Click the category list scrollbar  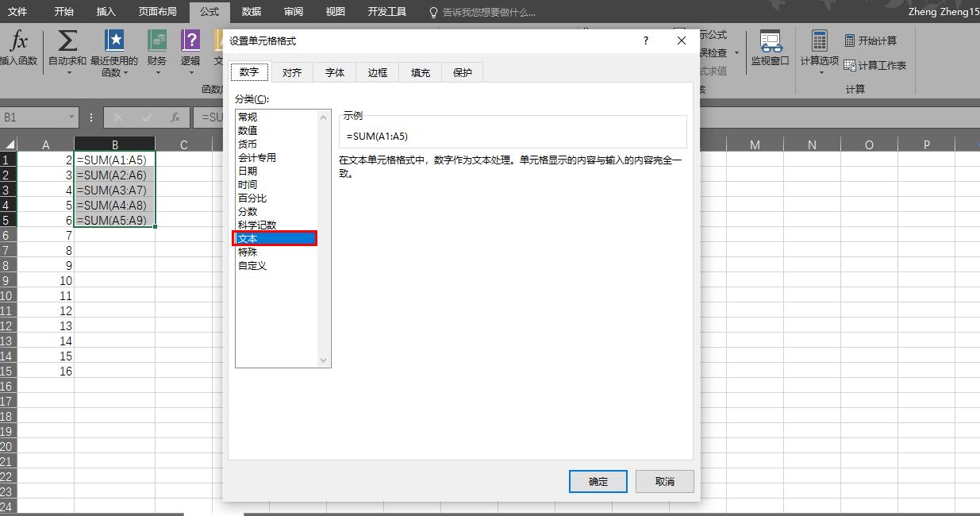tap(325, 238)
